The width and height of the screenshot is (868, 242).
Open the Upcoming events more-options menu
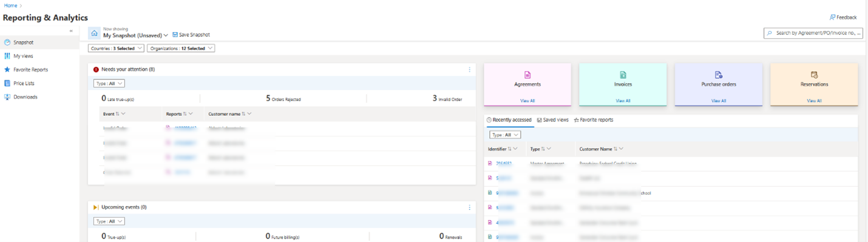(469, 207)
